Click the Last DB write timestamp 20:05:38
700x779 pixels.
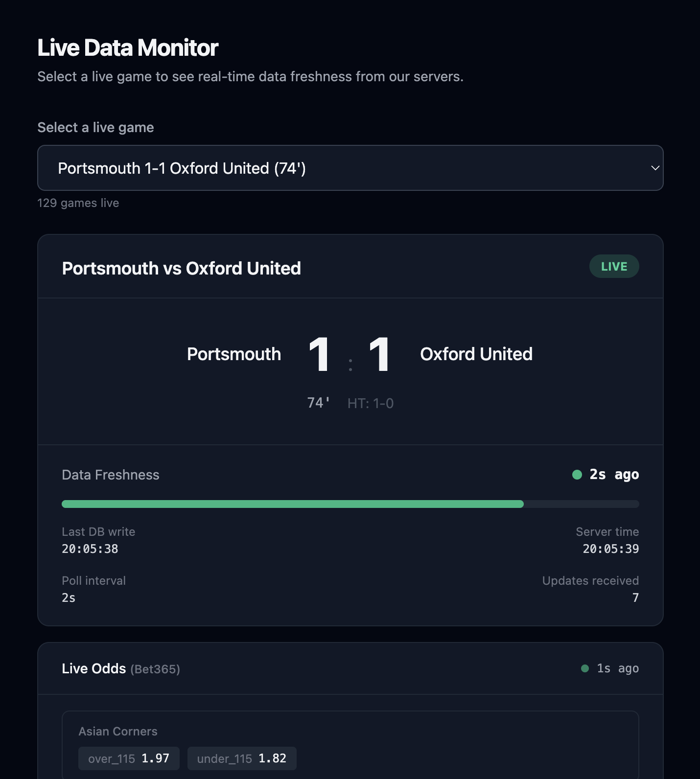(90, 549)
